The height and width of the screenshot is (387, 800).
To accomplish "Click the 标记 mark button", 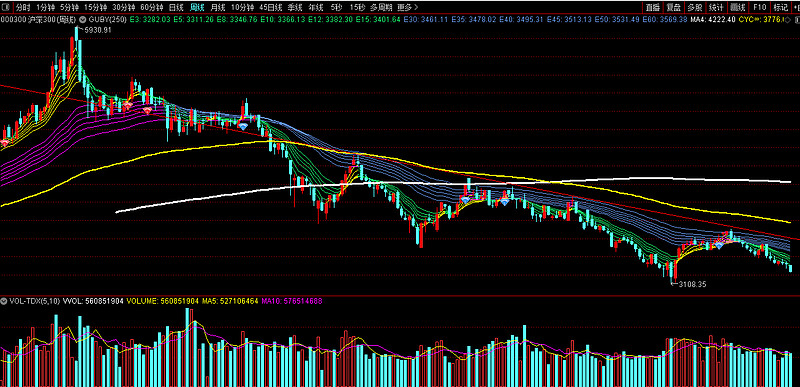I will point(780,7).
